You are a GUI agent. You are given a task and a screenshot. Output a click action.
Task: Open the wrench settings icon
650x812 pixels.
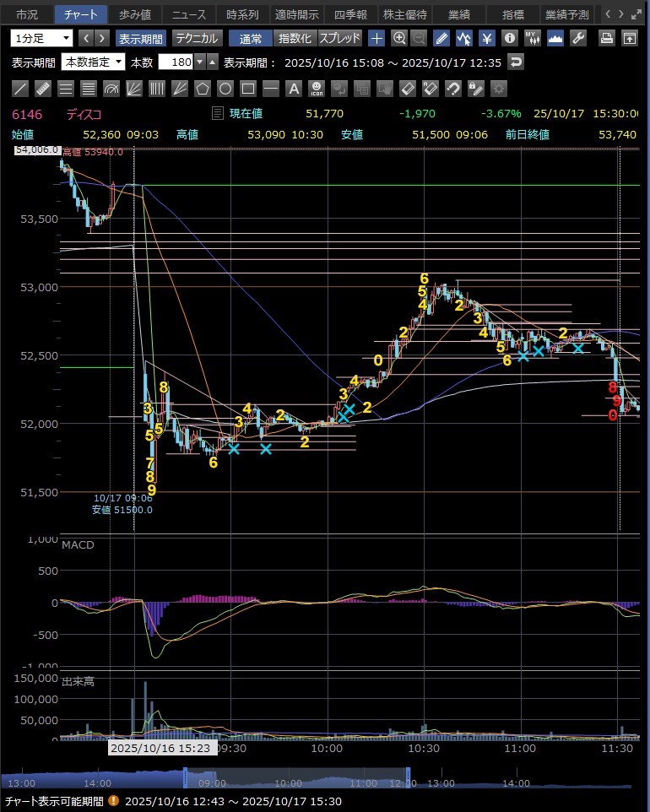coord(577,38)
